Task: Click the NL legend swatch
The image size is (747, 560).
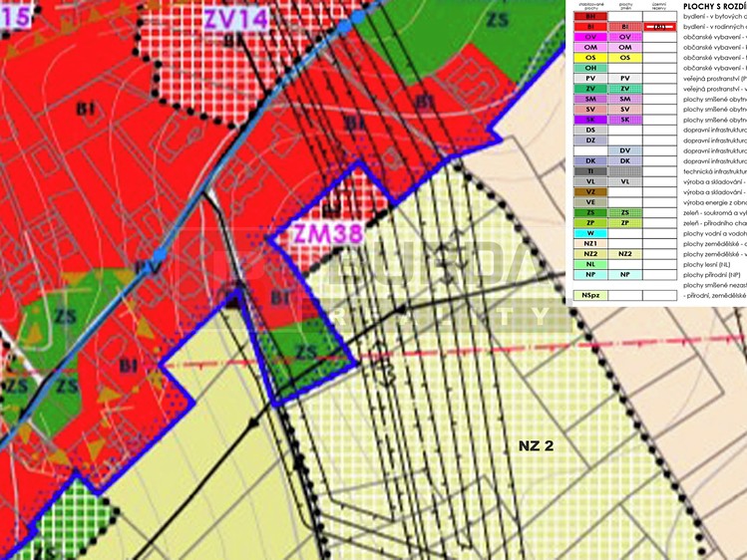Action: tap(590, 264)
